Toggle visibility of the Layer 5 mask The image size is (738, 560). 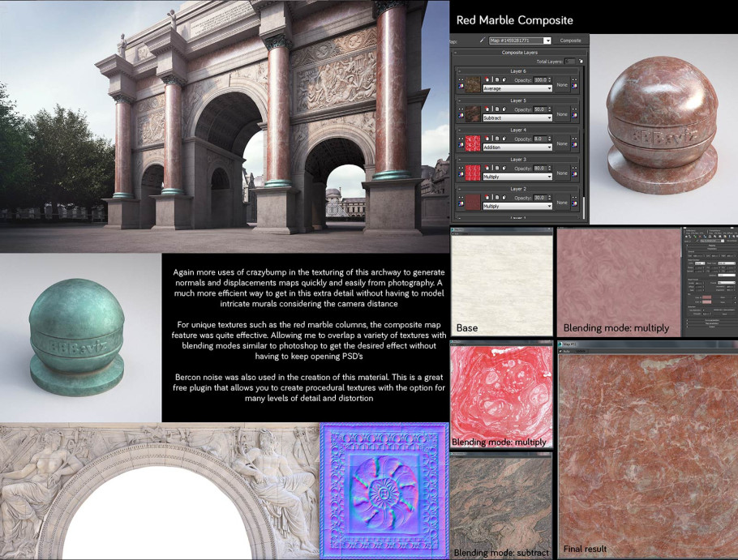[x=575, y=109]
